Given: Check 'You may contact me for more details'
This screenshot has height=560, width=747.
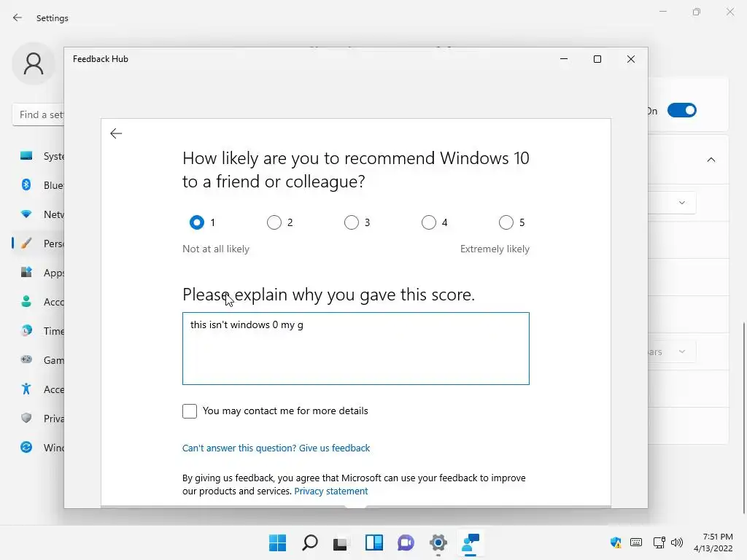Looking at the screenshot, I should point(190,411).
